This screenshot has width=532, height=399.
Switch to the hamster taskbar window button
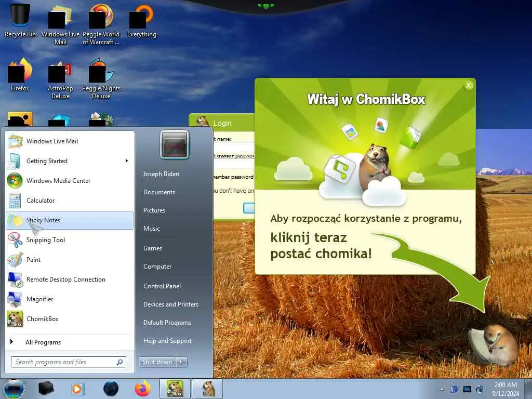tap(208, 389)
